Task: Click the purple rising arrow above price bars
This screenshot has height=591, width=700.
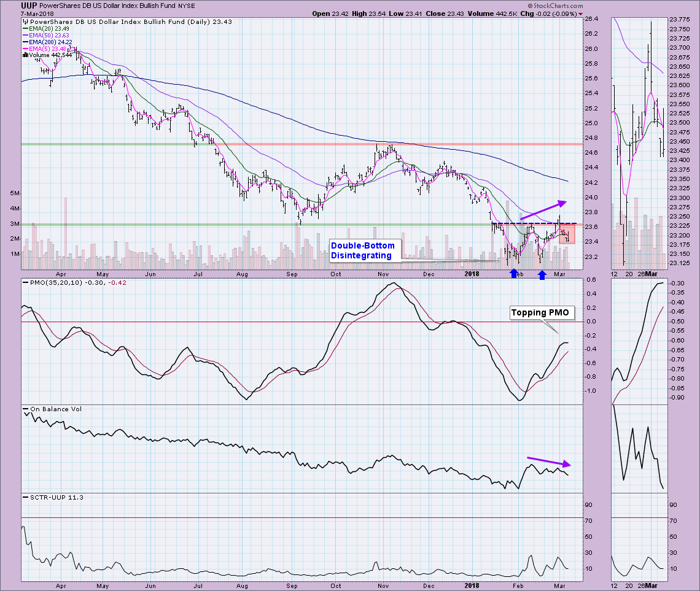Action: 542,209
